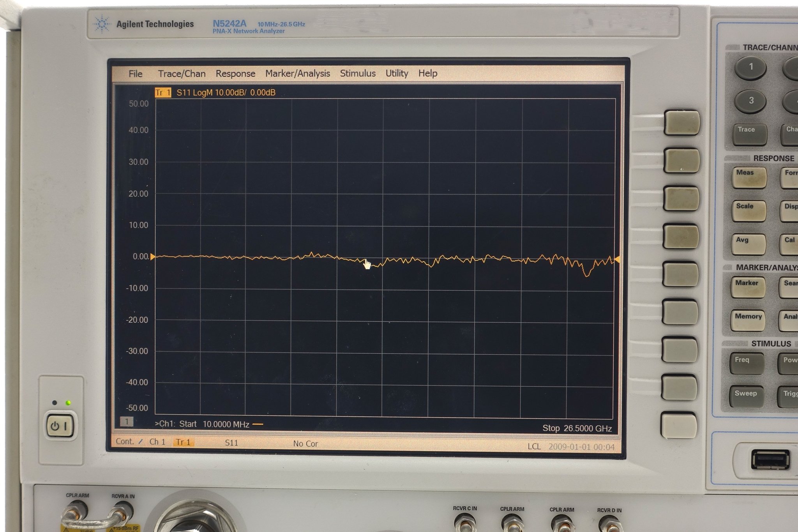Push the Freq hardkey

tap(747, 363)
